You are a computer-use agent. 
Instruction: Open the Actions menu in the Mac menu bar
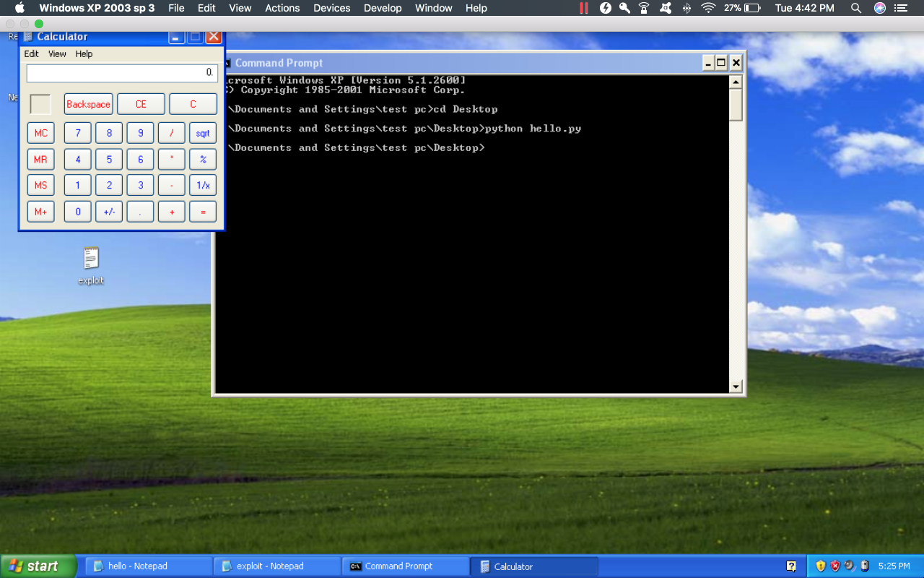click(x=282, y=8)
